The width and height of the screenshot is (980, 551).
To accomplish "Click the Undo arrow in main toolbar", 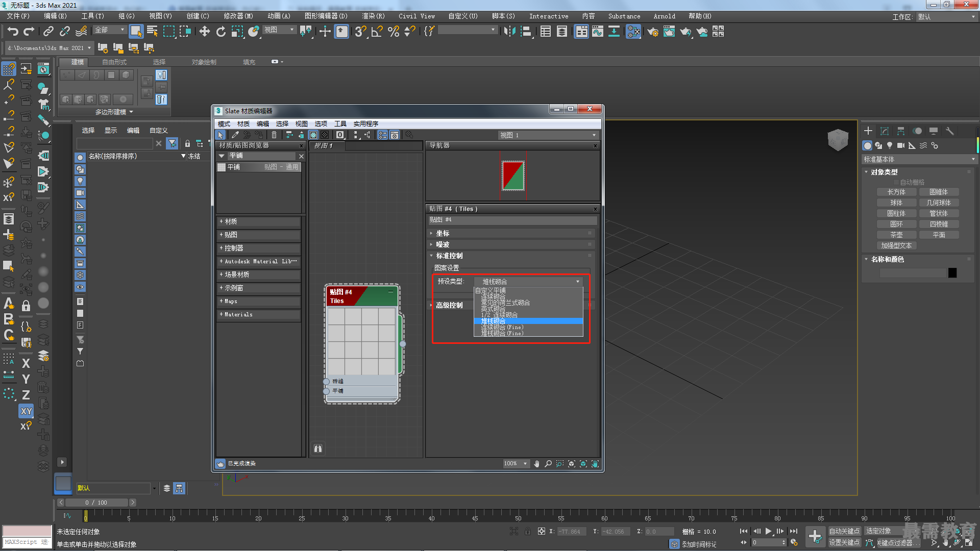I will click(x=13, y=32).
